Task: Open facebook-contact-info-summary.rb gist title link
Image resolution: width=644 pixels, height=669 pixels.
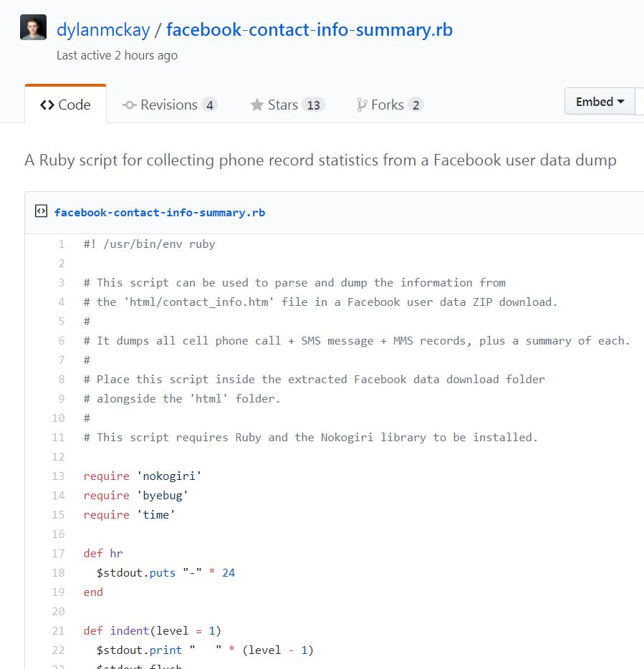Action: (x=309, y=30)
